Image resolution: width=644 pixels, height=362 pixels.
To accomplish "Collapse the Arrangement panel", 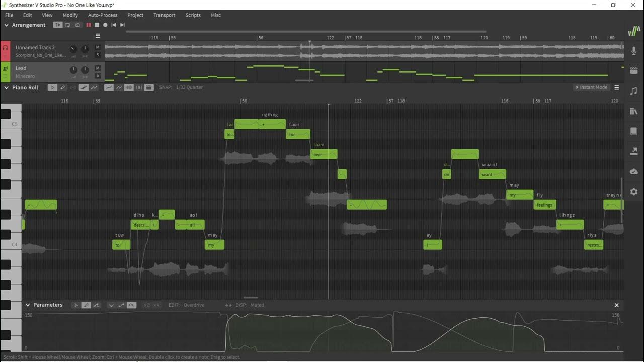I will tap(7, 25).
